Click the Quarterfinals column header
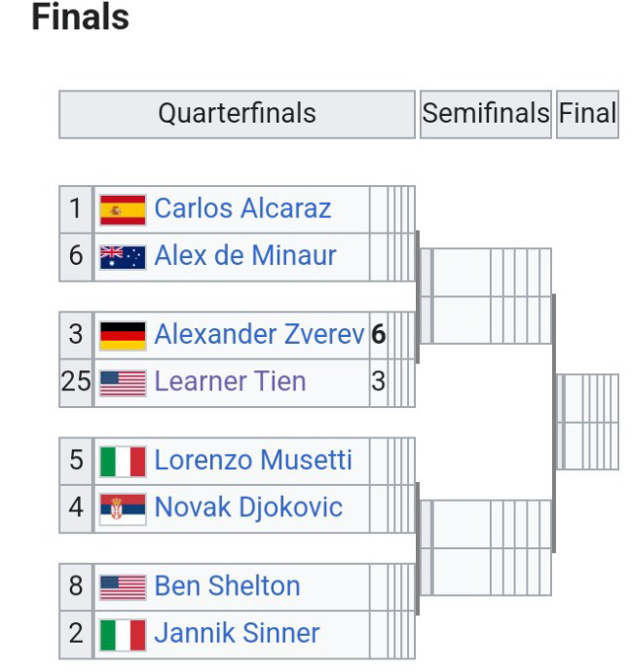Image resolution: width=631 pixels, height=672 pixels. (x=237, y=114)
